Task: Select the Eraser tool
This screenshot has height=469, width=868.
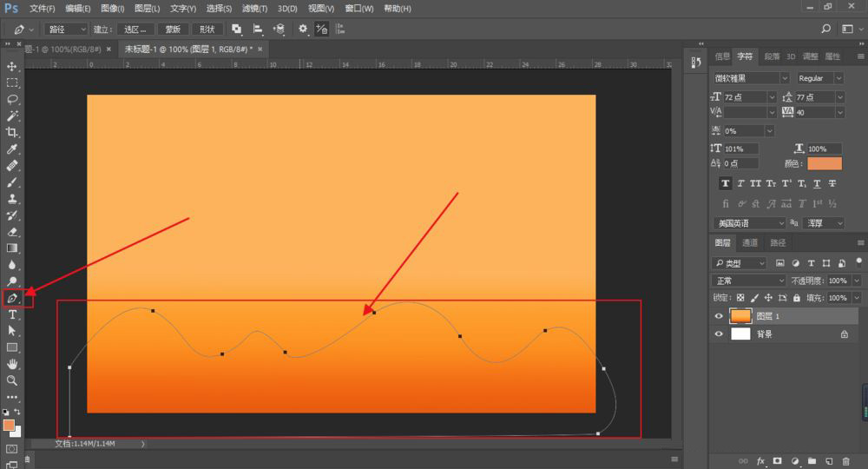Action: coord(12,232)
